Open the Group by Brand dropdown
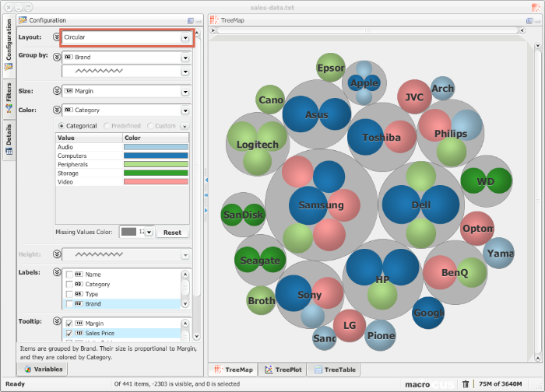Viewport: 545px width, 392px height. [x=185, y=57]
